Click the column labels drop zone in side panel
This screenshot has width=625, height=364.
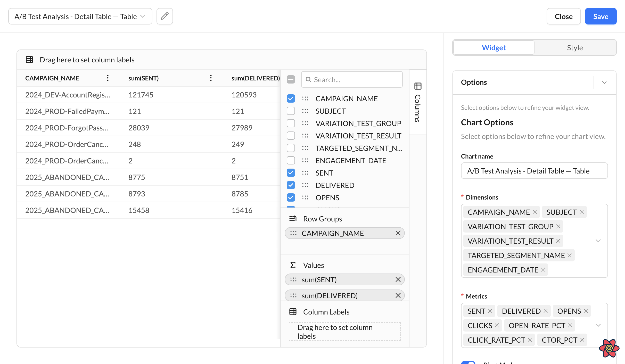pyautogui.click(x=344, y=332)
